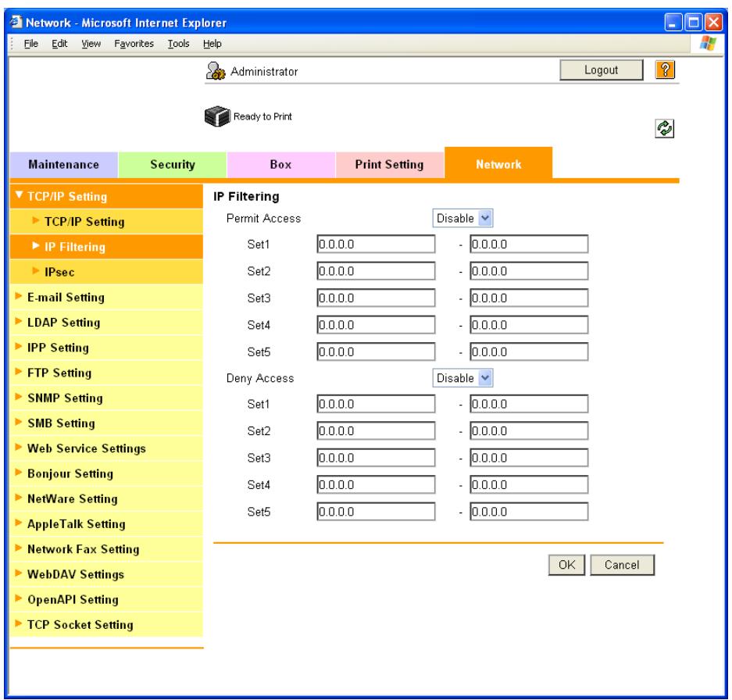This screenshot has width=732, height=700.
Task: Click the green refresh icon
Action: (x=664, y=128)
